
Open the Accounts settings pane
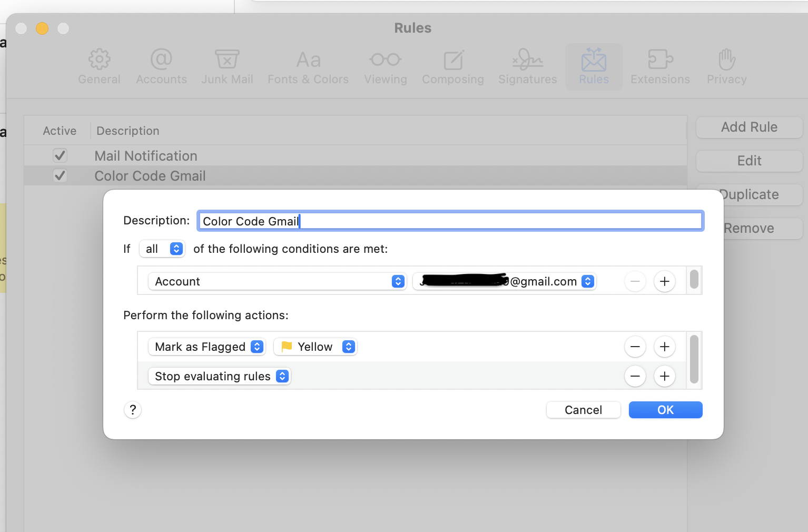coord(161,66)
